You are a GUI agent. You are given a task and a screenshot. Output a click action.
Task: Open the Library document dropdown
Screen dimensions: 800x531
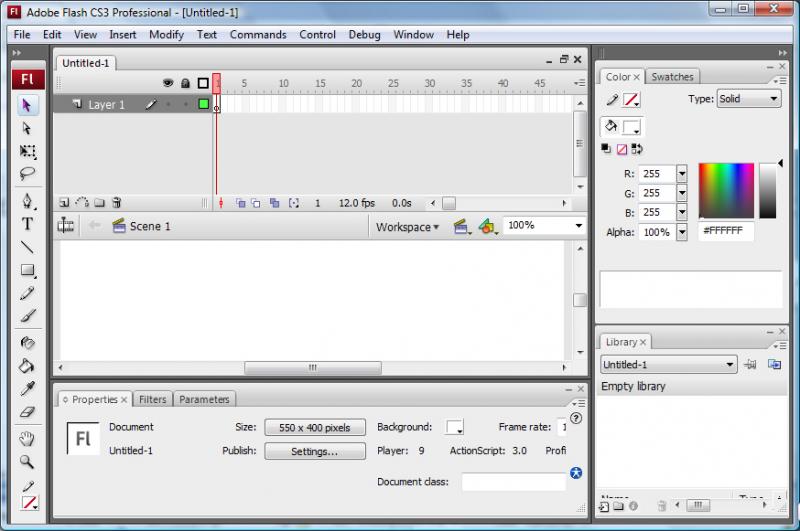coord(668,365)
